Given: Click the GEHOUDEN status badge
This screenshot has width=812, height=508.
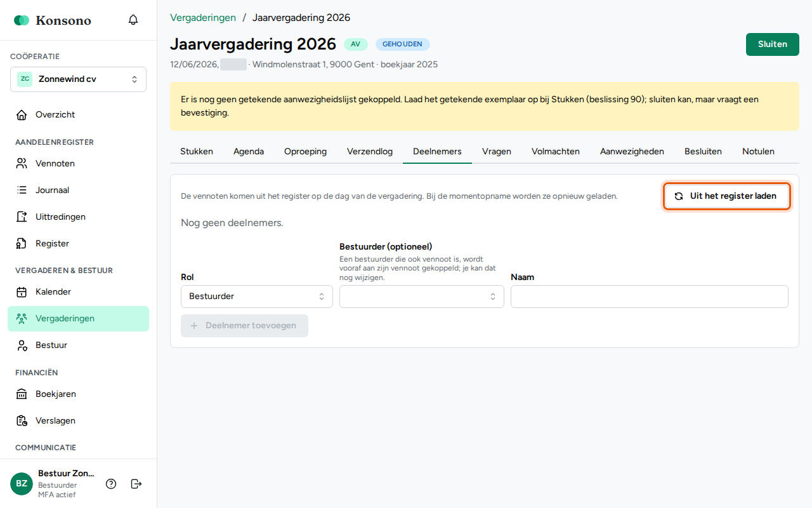Looking at the screenshot, I should tap(402, 44).
